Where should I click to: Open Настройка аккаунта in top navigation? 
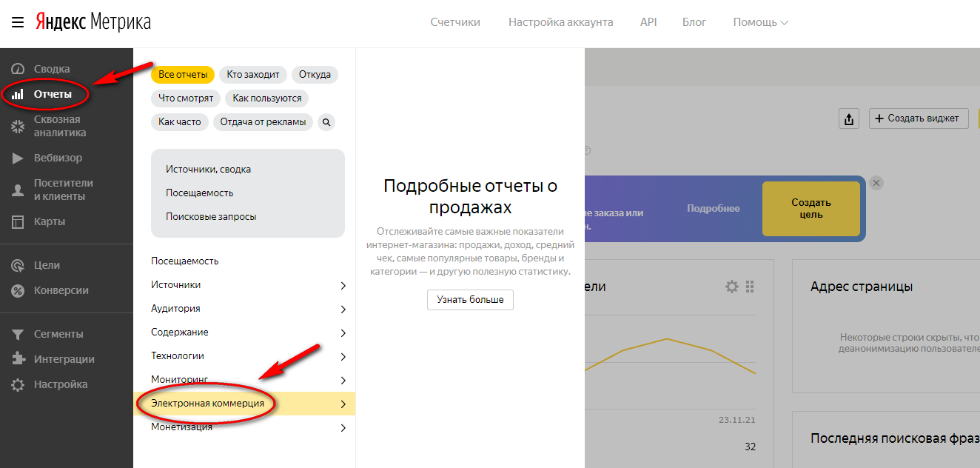[561, 22]
